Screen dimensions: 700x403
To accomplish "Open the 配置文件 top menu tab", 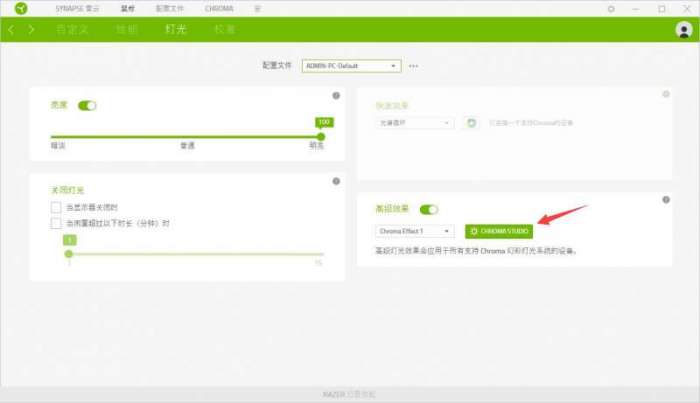I will tap(170, 8).
